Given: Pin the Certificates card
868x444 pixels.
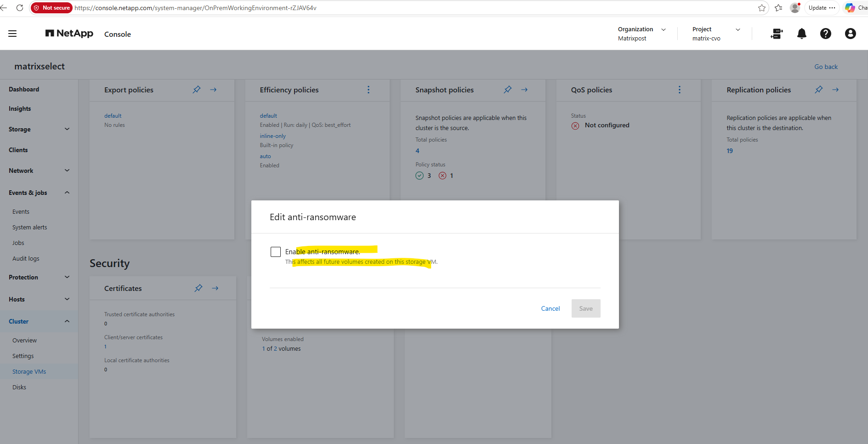Looking at the screenshot, I should click(x=199, y=288).
